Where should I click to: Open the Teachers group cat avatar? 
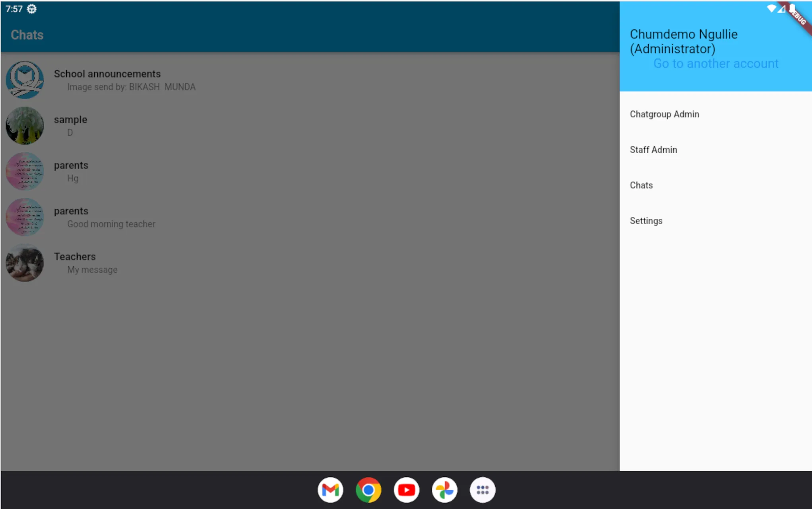[25, 262]
